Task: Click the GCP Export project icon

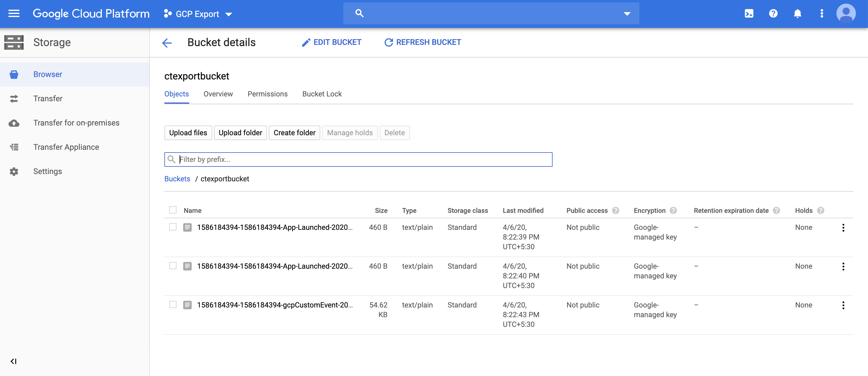Action: (x=167, y=14)
